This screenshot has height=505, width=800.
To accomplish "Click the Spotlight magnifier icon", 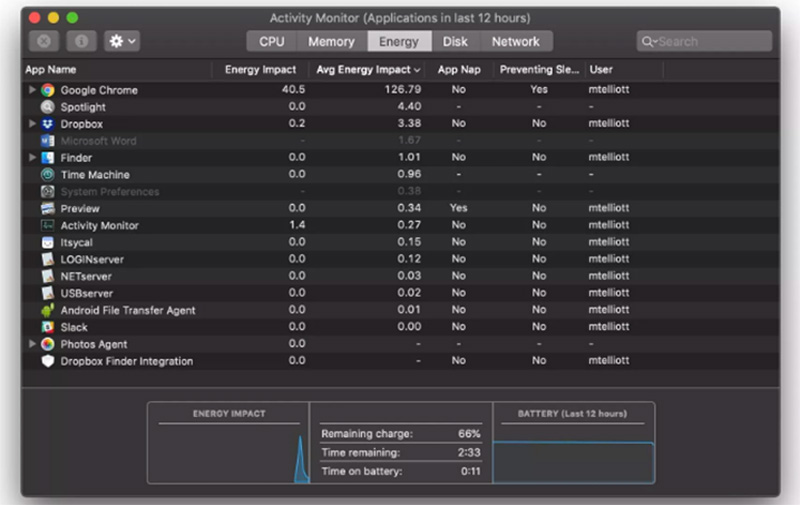I will click(x=48, y=107).
